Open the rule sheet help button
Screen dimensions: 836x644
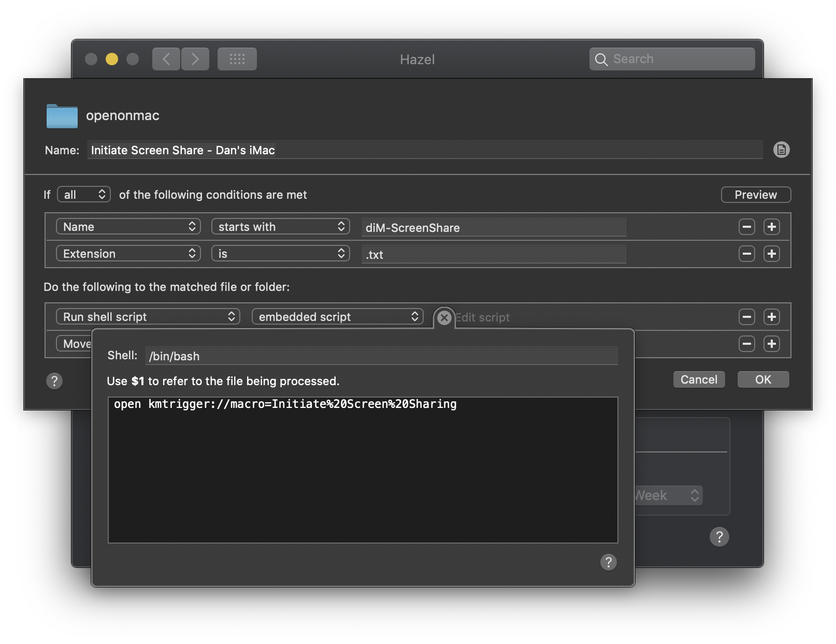(54, 381)
